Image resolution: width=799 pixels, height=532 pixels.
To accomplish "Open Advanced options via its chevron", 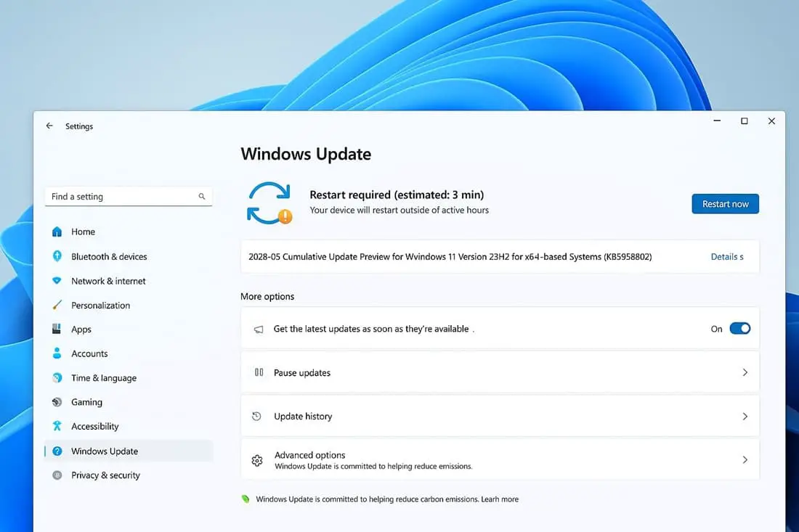I will coord(745,459).
